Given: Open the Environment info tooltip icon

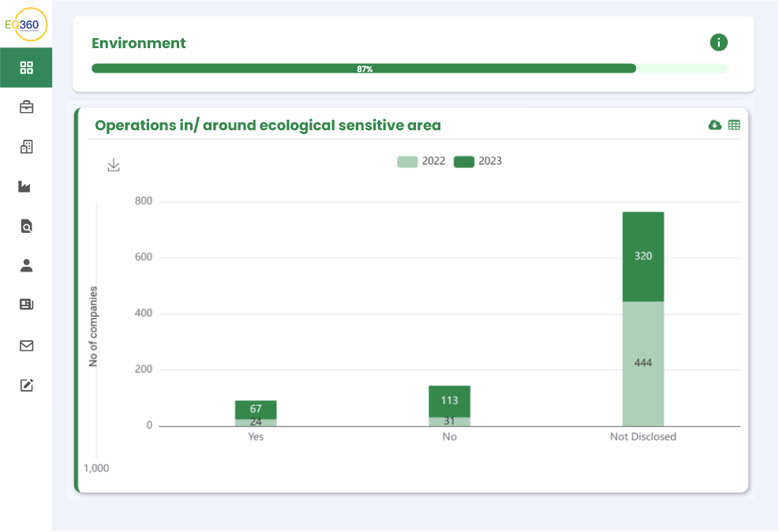Looking at the screenshot, I should (719, 43).
